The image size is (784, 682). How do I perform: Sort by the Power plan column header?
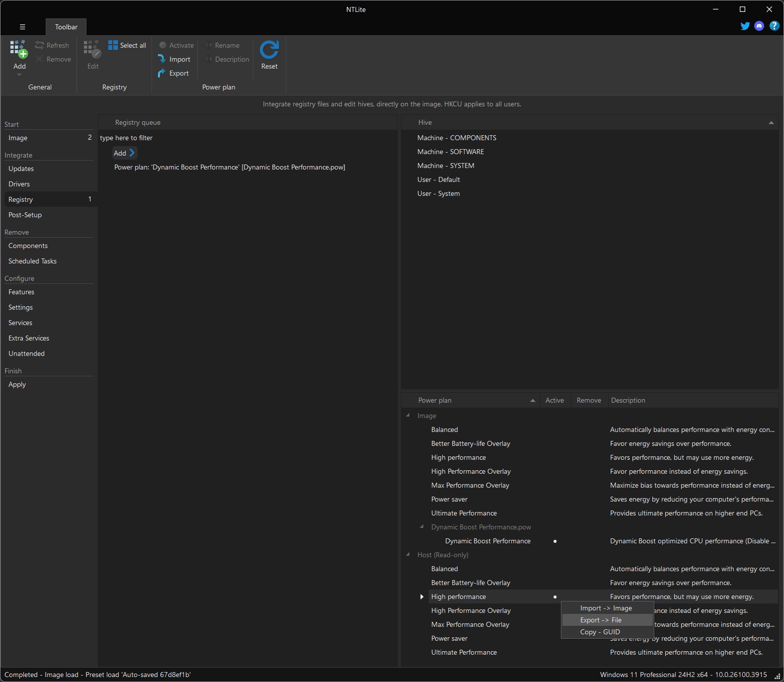[x=470, y=400]
